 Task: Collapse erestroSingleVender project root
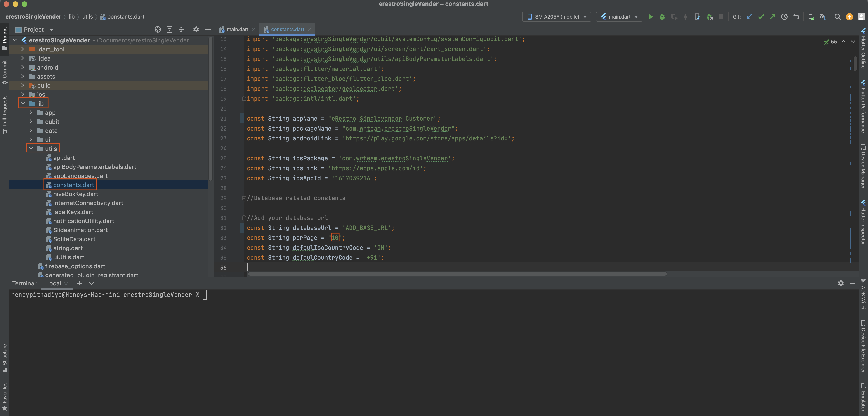point(15,40)
